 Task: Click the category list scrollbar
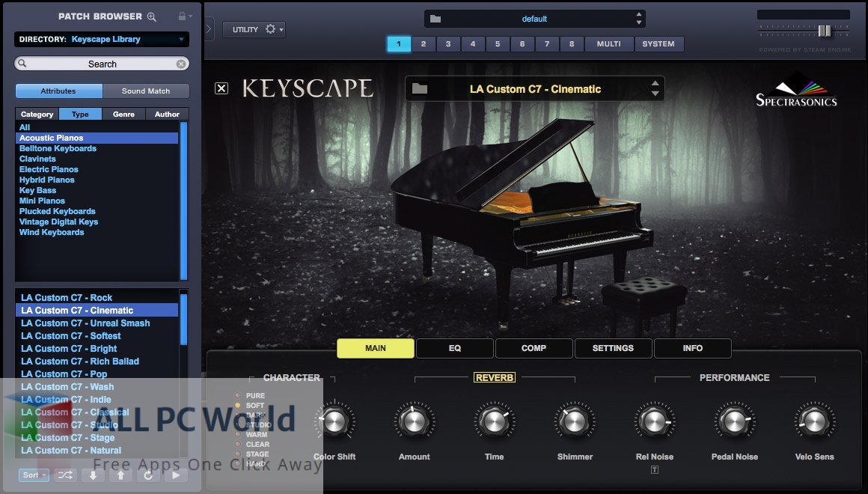pos(184,201)
